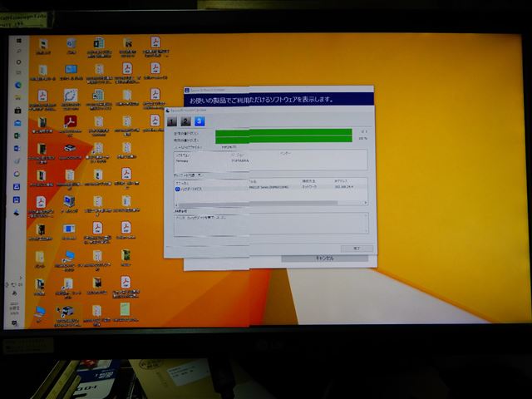Click step 2 icon in updater dialog

point(185,121)
